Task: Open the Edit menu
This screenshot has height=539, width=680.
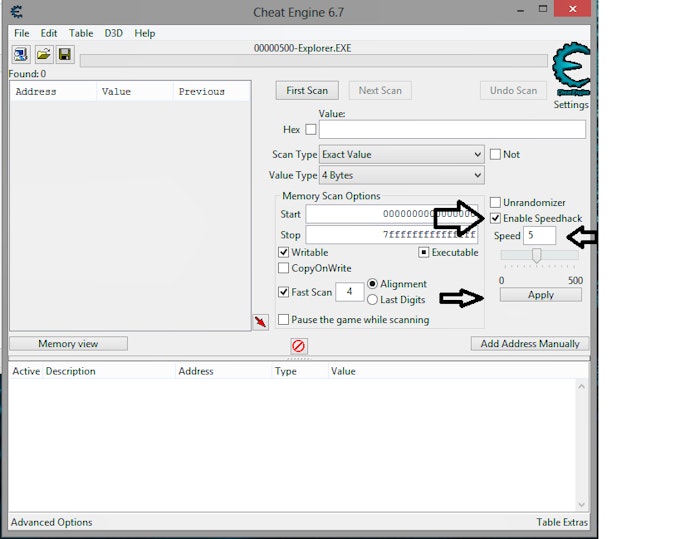Action: click(49, 33)
